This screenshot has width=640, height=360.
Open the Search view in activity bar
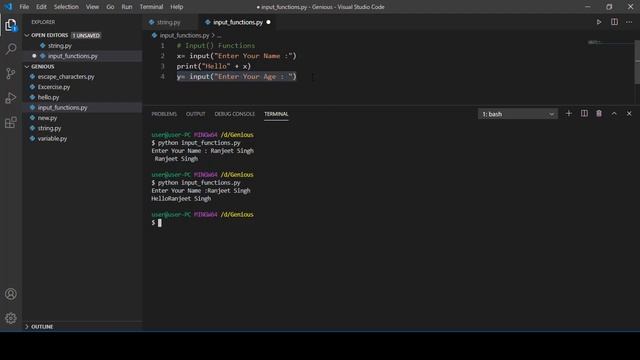[x=11, y=49]
